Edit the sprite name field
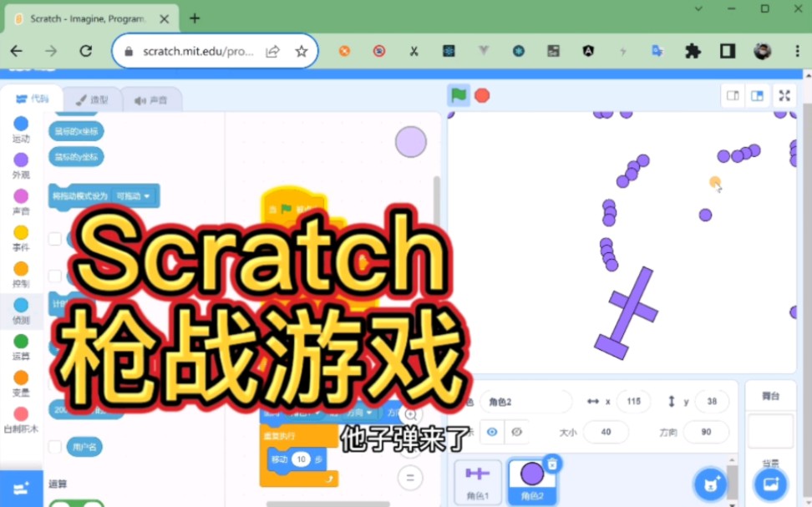Viewport: 812px width, 507px height. tap(525, 402)
